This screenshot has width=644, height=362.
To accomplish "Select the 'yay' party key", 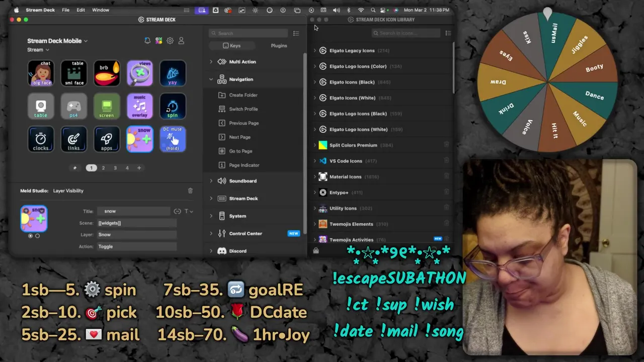I will pos(173,73).
